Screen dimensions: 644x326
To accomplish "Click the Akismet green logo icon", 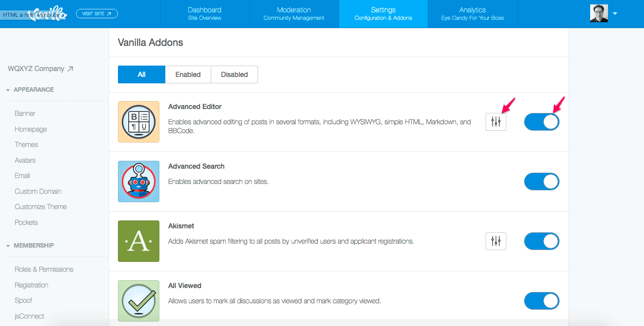I will [x=139, y=241].
